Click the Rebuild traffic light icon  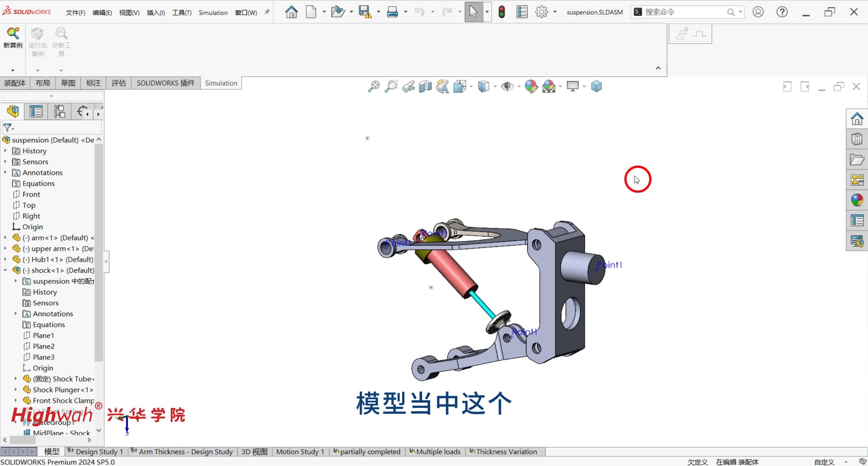[x=502, y=12]
